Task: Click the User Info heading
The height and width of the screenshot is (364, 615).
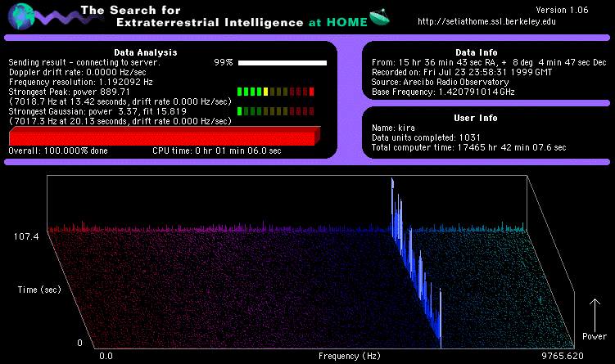Action: 475,118
